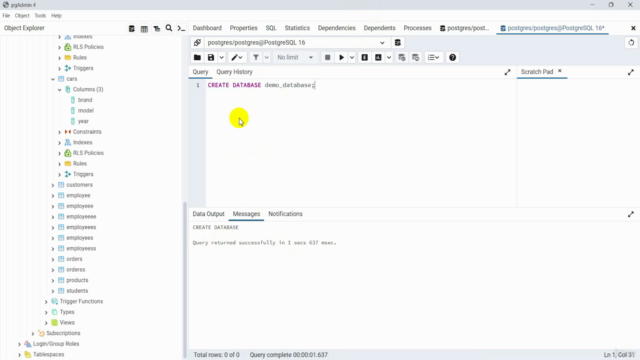
Task: Switch to the Data Output tab
Action: [209, 214]
